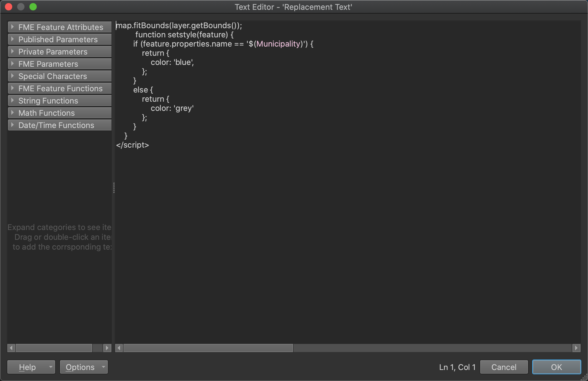Expand Special Characters category

(60, 76)
